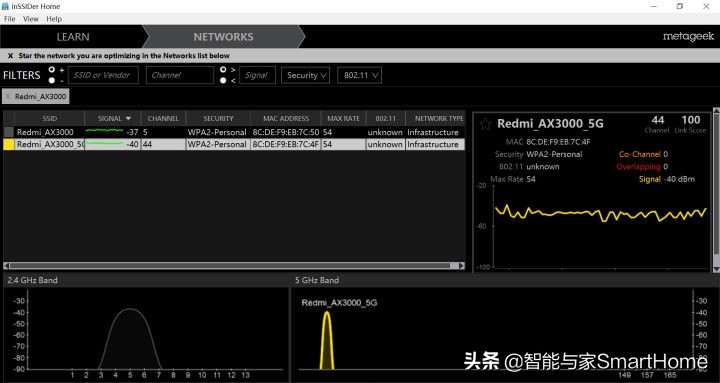Open the File menu
720x383 pixels.
coord(10,19)
